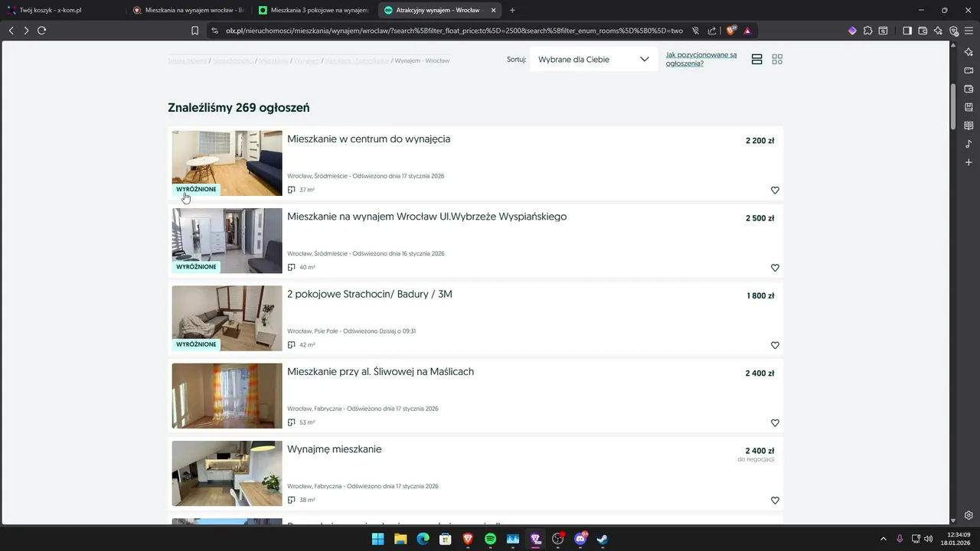Viewport: 980px width, 551px height.
Task: Favorite the Strachocin Badury listing
Action: [775, 346]
